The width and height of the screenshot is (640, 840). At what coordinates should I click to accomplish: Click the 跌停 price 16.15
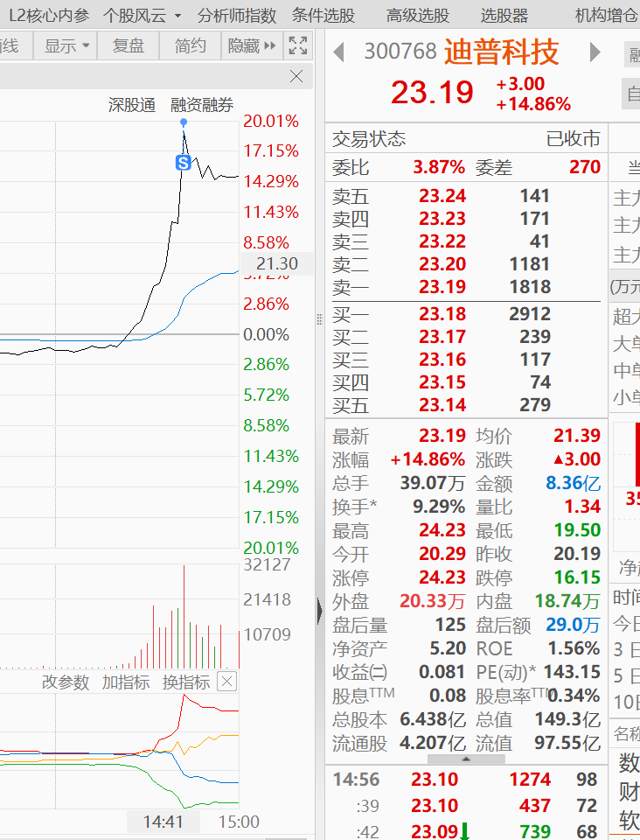[x=577, y=577]
